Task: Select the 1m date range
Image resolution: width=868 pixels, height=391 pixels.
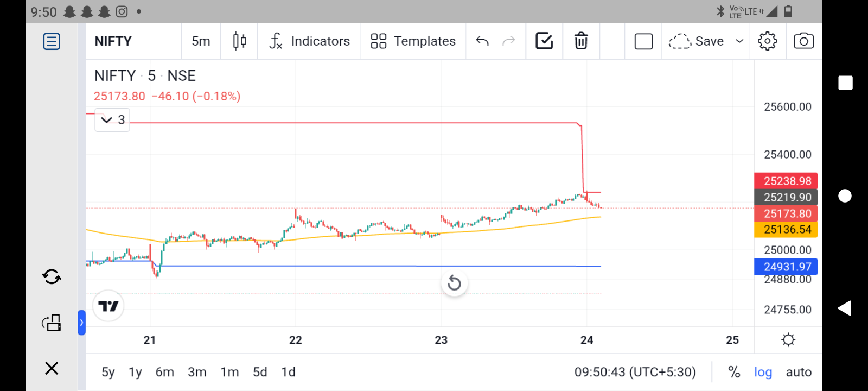Action: [229, 372]
